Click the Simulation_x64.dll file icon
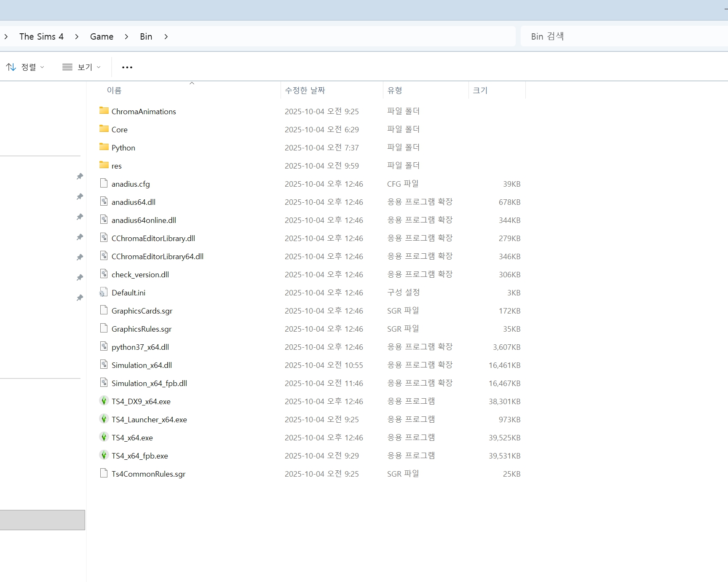The height and width of the screenshot is (582, 728). point(104,365)
